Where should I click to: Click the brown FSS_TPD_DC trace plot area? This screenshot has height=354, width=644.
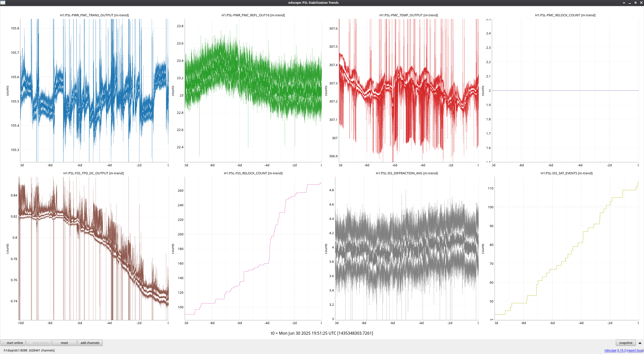click(93, 248)
